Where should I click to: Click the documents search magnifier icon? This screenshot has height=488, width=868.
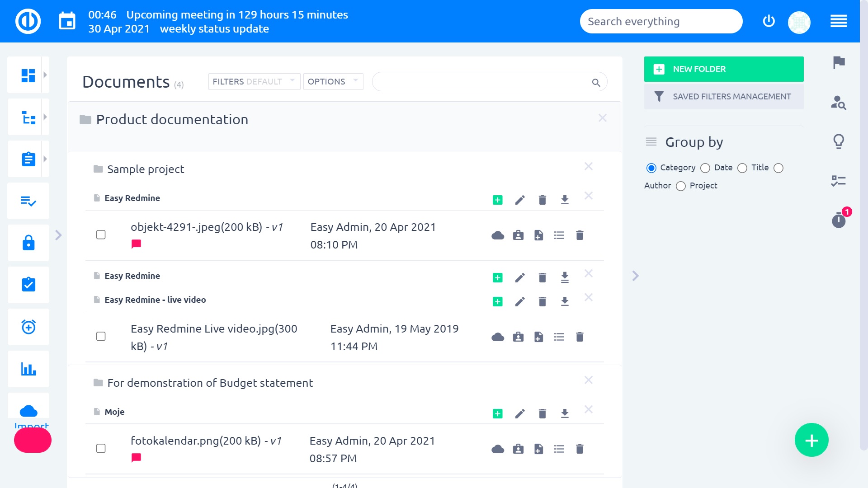pyautogui.click(x=596, y=83)
